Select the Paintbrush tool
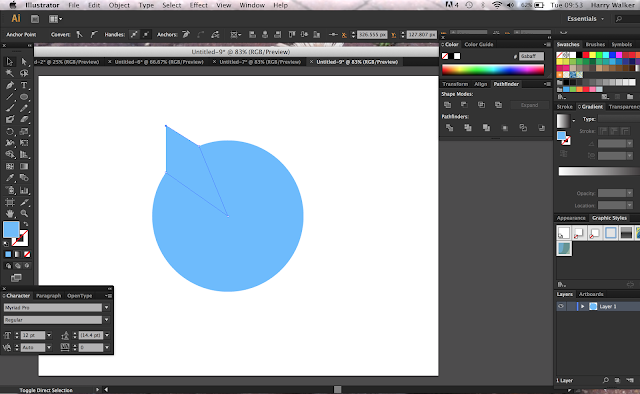 9,108
